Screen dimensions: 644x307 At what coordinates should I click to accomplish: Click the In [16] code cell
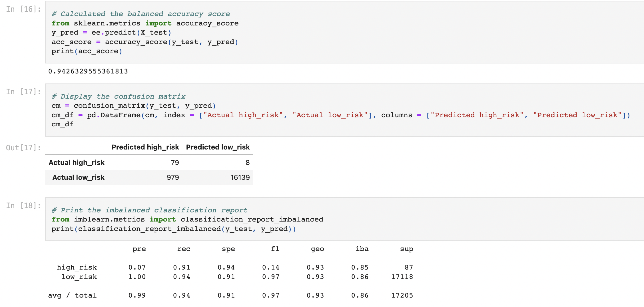[344, 32]
